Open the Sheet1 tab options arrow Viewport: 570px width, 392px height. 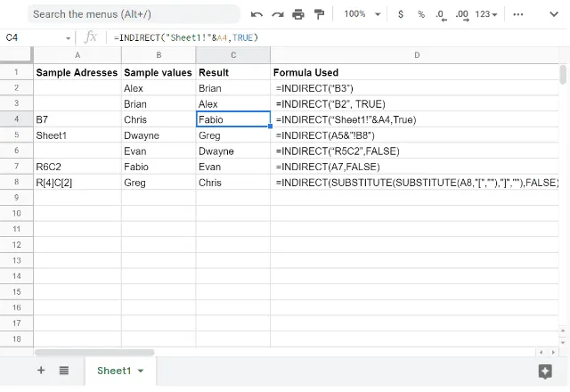(x=141, y=371)
